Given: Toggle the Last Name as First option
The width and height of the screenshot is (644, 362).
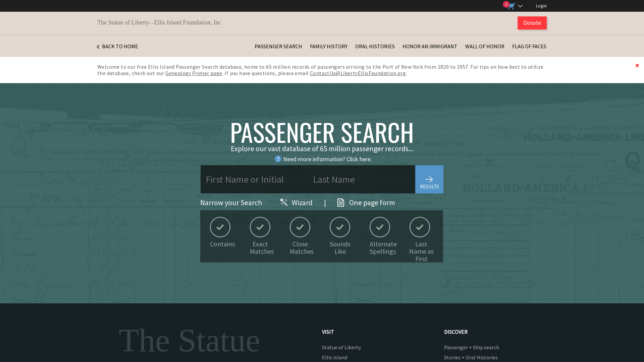Looking at the screenshot, I should click(x=420, y=227).
